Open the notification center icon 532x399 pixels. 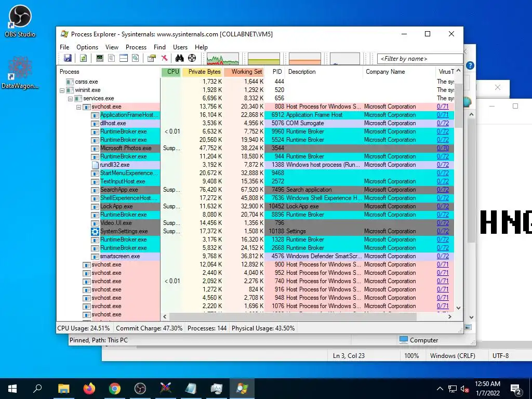516,390
